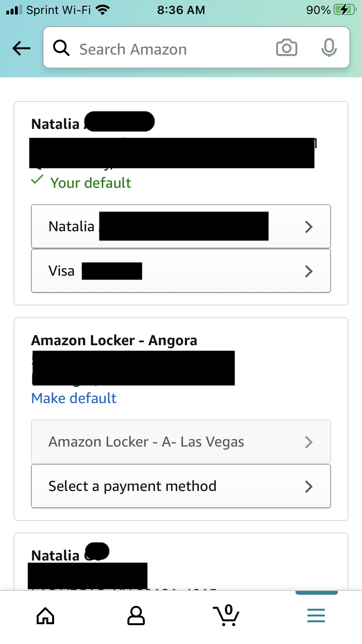Viewport: 362px width, 644px height.
Task: Open the Visa payment method row
Action: click(x=181, y=271)
